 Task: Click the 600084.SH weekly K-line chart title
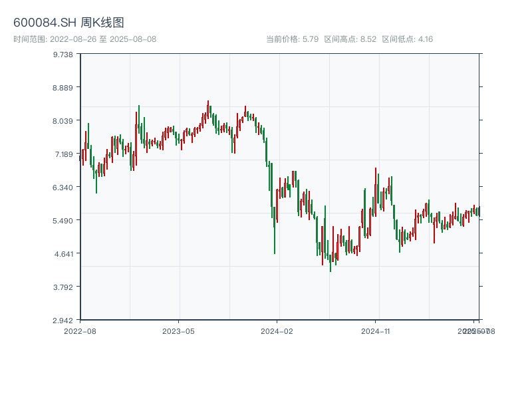click(x=68, y=23)
